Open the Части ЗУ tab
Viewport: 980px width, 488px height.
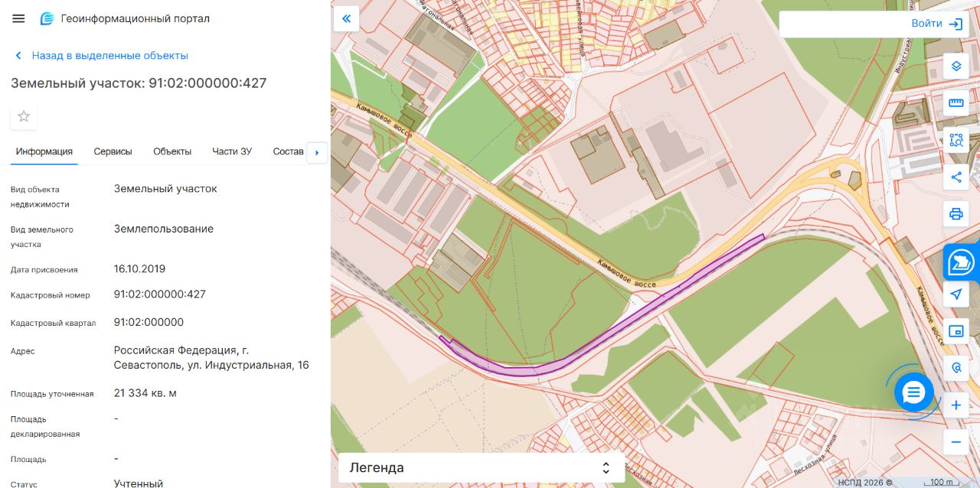[x=232, y=151]
